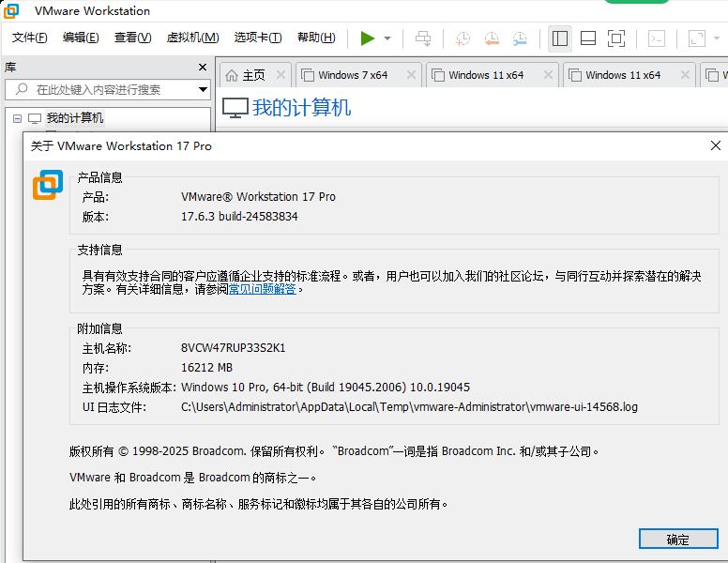Close the 主页 tab
The image size is (728, 563).
281,74
